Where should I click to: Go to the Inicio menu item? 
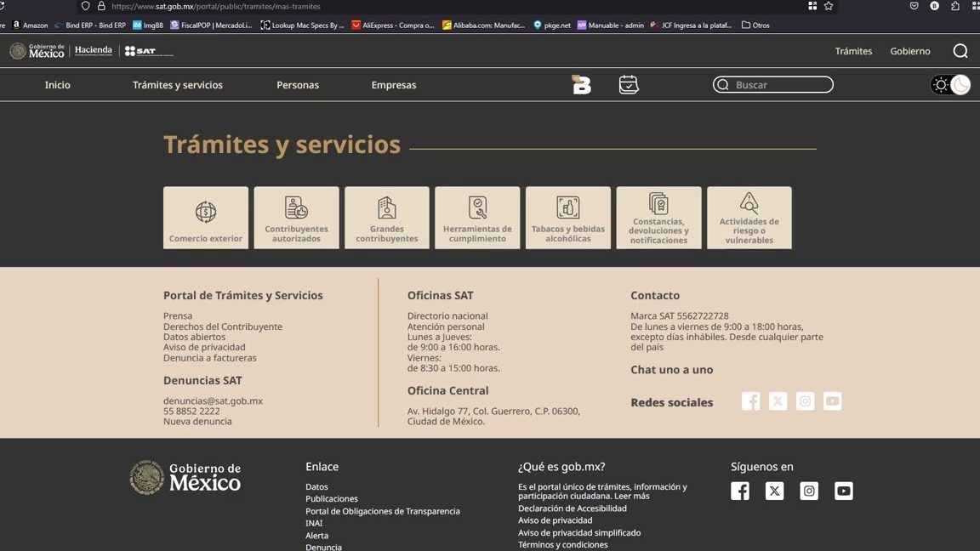(x=58, y=85)
